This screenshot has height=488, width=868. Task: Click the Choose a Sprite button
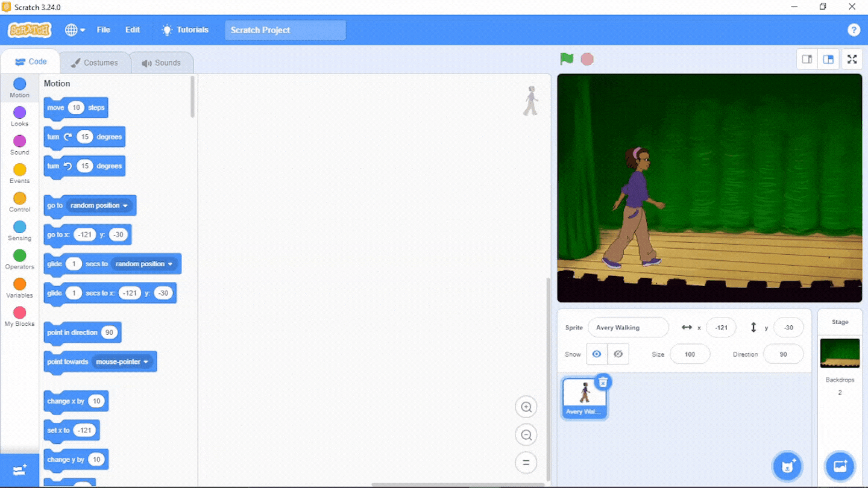[x=787, y=466]
